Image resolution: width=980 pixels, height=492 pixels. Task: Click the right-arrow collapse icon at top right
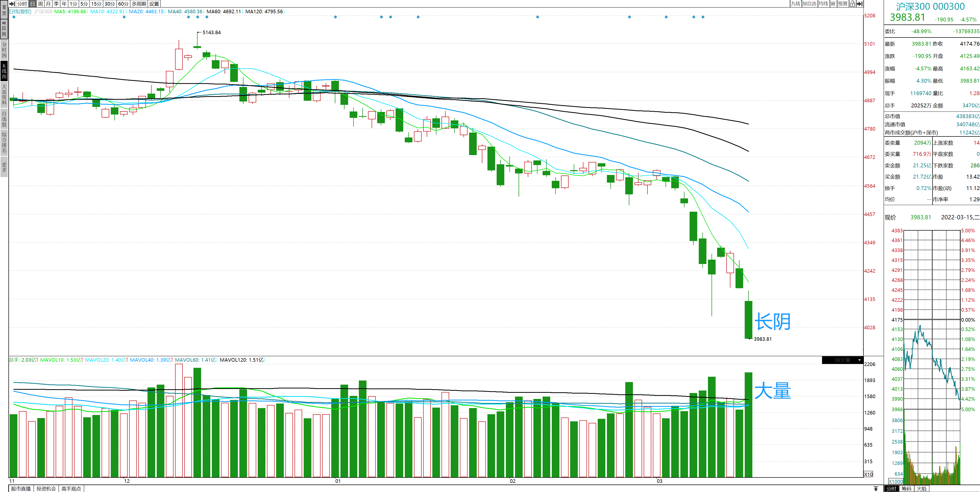pos(859,4)
